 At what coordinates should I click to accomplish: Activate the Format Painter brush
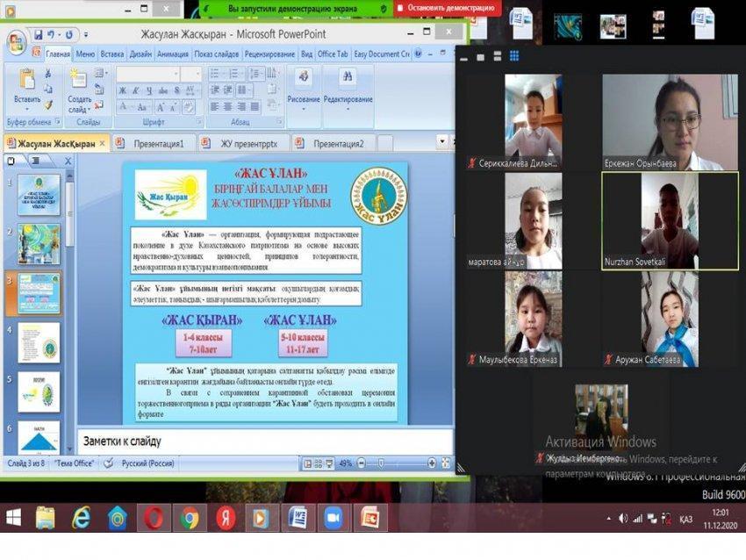[x=47, y=104]
